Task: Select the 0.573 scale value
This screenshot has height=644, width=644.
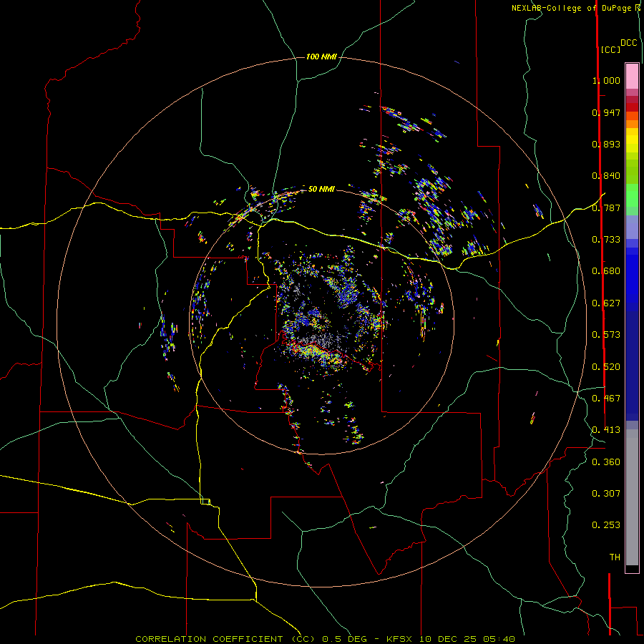Action: click(606, 335)
